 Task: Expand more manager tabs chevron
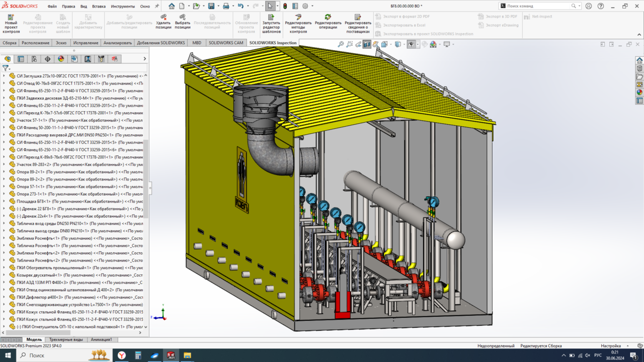coord(145,59)
